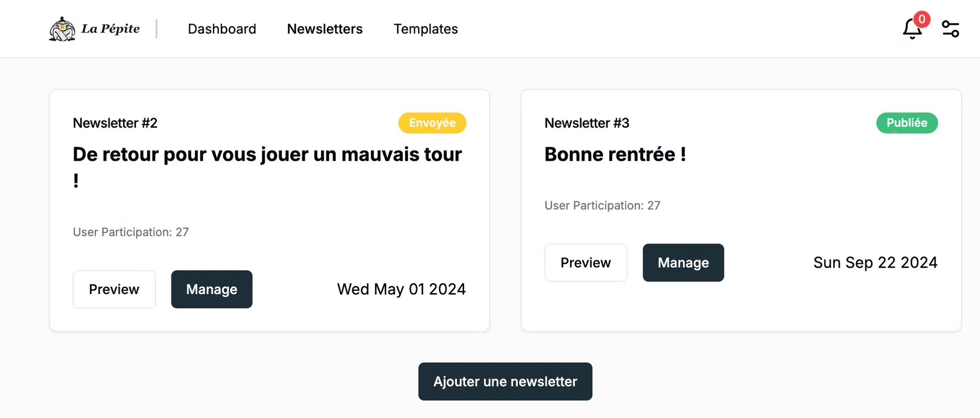Switch to the Newsletters tab

click(324, 29)
